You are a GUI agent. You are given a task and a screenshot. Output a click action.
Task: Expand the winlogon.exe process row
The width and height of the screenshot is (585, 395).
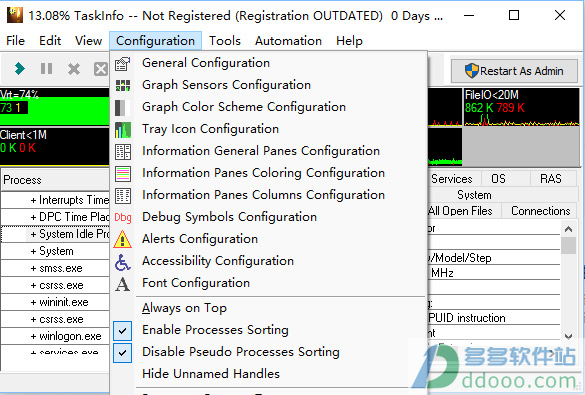33,336
